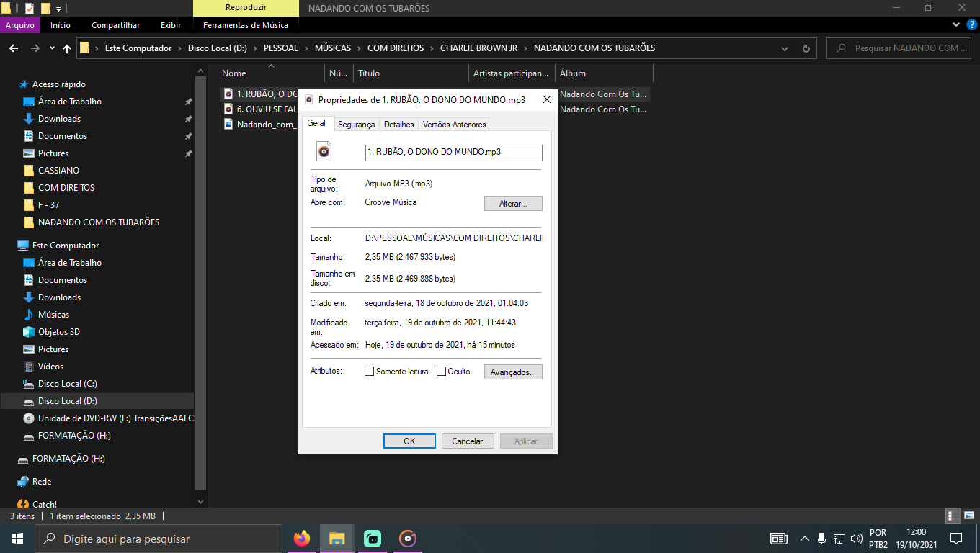Open the DVD-RW (E:) drive in sidebar

108,418
